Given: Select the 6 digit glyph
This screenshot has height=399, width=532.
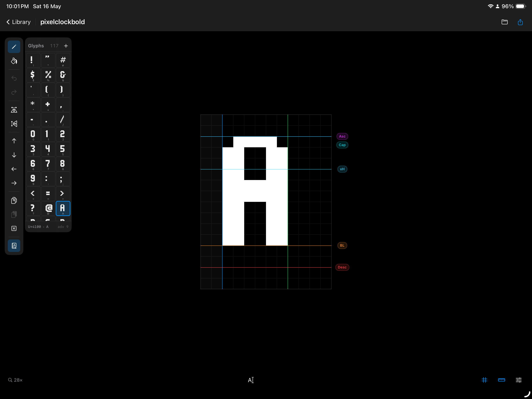Looking at the screenshot, I should click(33, 164).
